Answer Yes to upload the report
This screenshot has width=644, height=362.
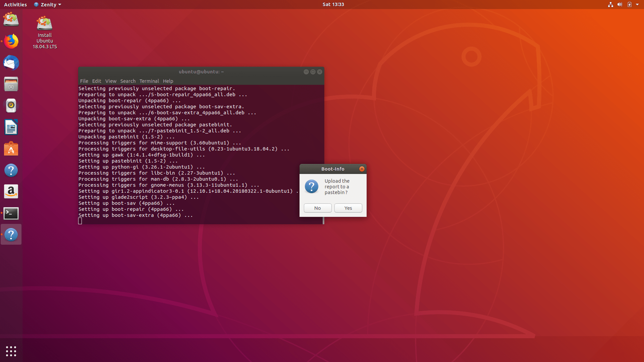click(x=348, y=208)
